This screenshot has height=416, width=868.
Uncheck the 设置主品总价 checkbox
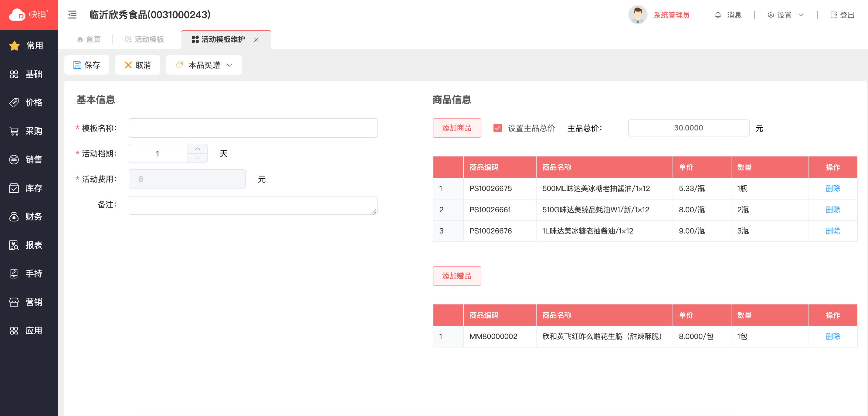click(498, 128)
